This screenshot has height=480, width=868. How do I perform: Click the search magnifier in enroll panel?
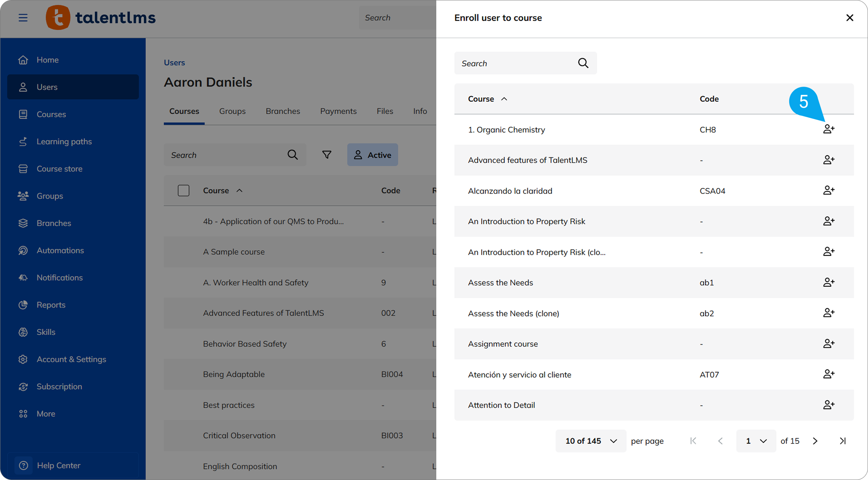[583, 63]
